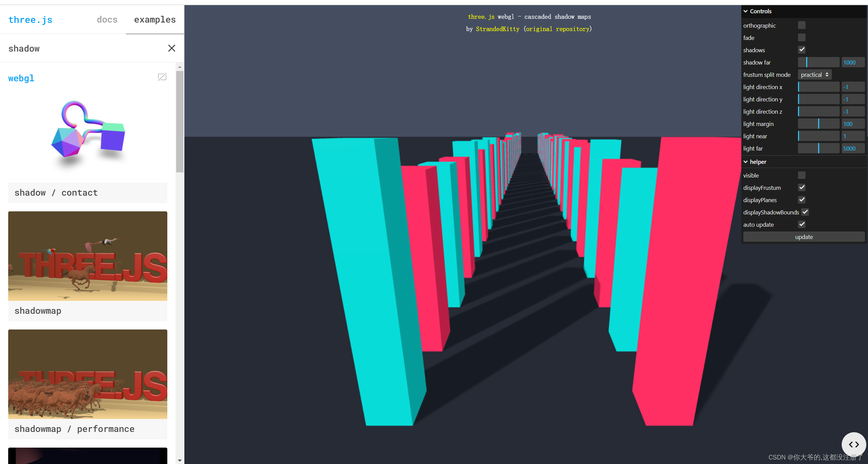Open the StrandedKitty author link
The width and height of the screenshot is (868, 464).
coord(497,29)
